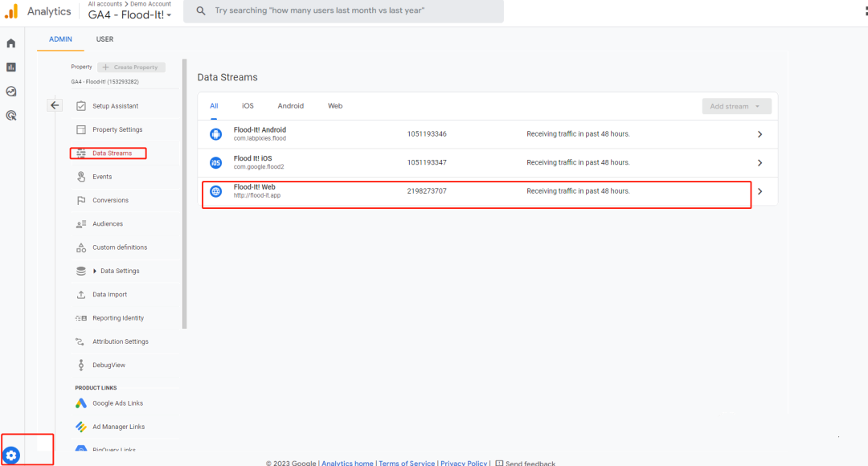This screenshot has height=466, width=868.
Task: Click the Reporting Identity icon
Action: [81, 318]
